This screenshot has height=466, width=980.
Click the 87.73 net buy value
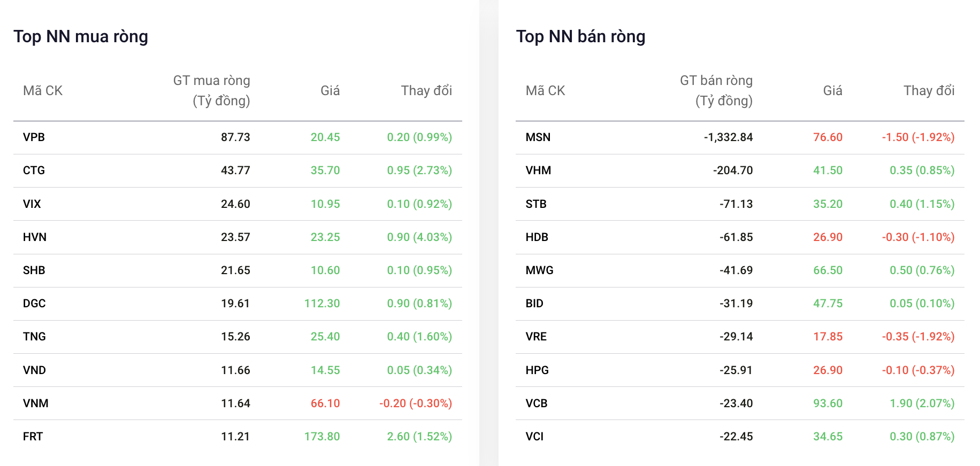(x=236, y=137)
